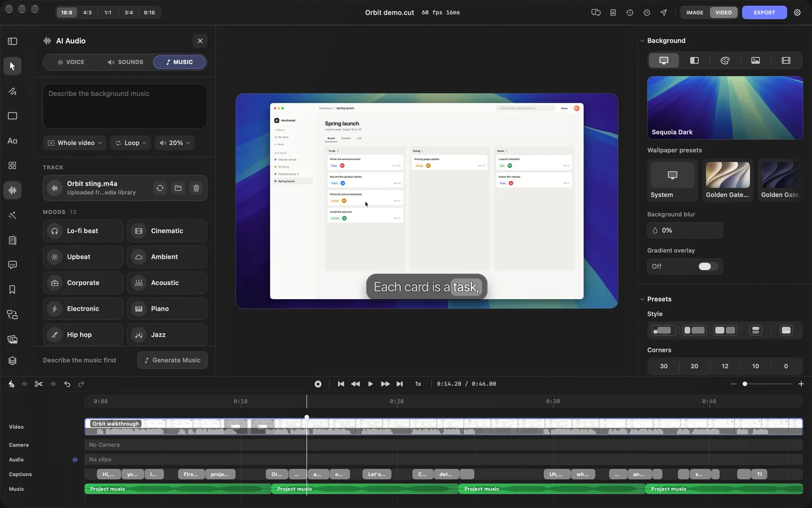Open the settings gear icon
Viewport: 812px width, 508px height.
click(797, 13)
